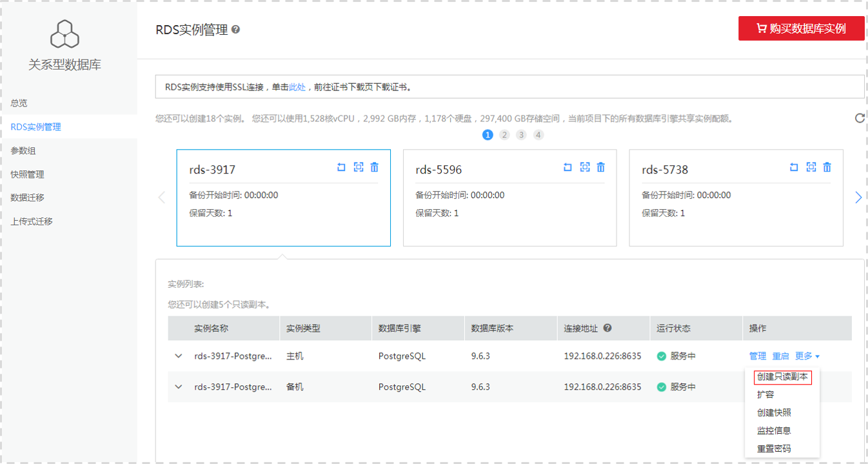
Task: Expand details for the 主机 instance row
Action: [x=179, y=356]
